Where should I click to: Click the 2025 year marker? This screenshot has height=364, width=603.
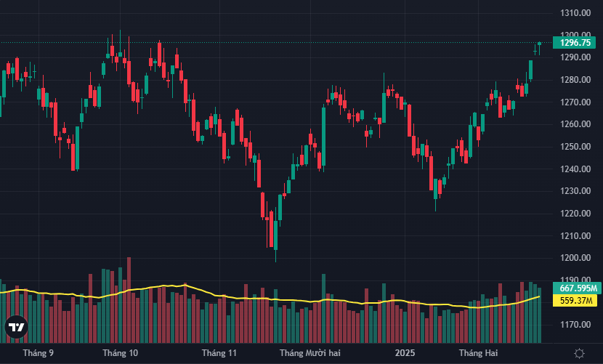pos(405,353)
